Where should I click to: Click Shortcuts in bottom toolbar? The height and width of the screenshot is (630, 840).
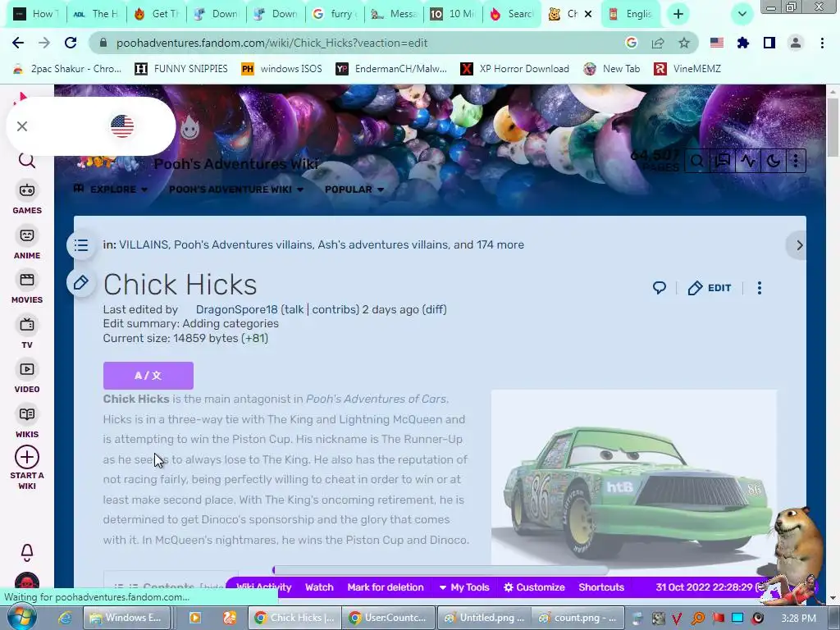click(x=601, y=587)
